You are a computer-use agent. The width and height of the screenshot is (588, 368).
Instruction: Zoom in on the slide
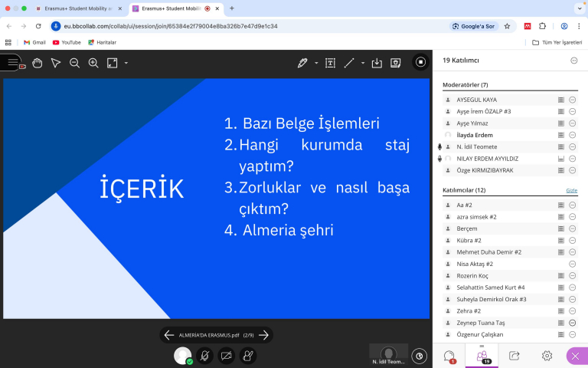pyautogui.click(x=93, y=63)
